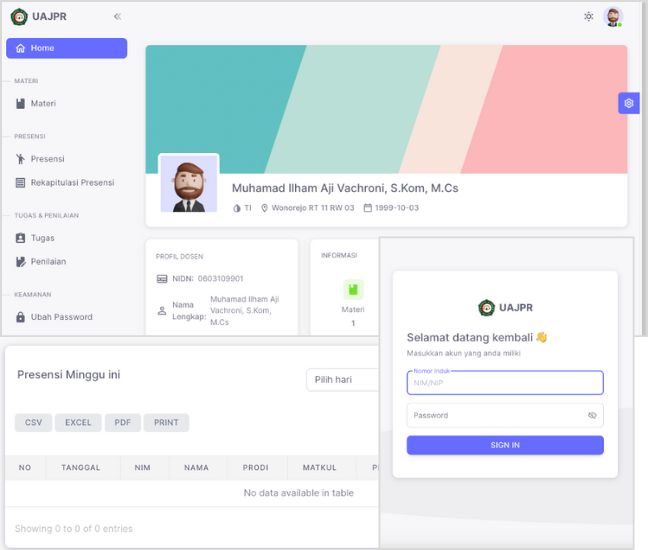The height and width of the screenshot is (550, 648).
Task: Click the Tugas sidebar icon
Action: click(21, 238)
